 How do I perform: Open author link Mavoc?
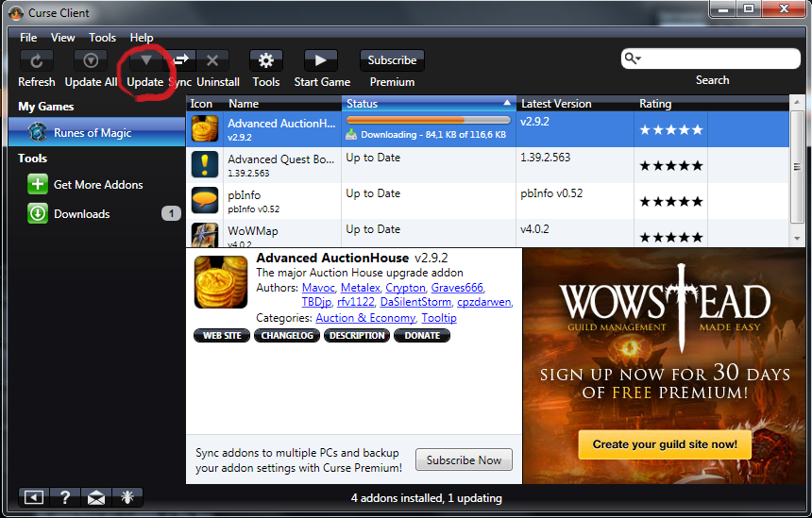(318, 288)
